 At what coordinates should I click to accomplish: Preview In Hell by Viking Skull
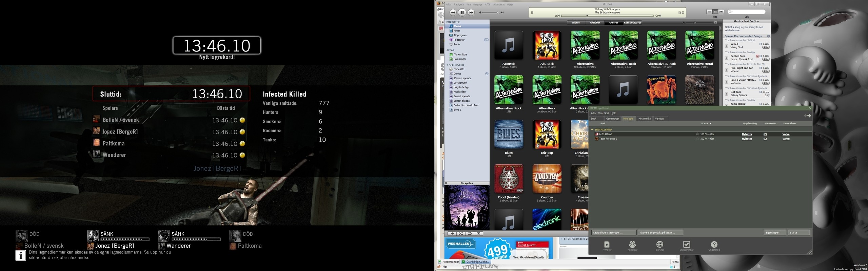(727, 46)
